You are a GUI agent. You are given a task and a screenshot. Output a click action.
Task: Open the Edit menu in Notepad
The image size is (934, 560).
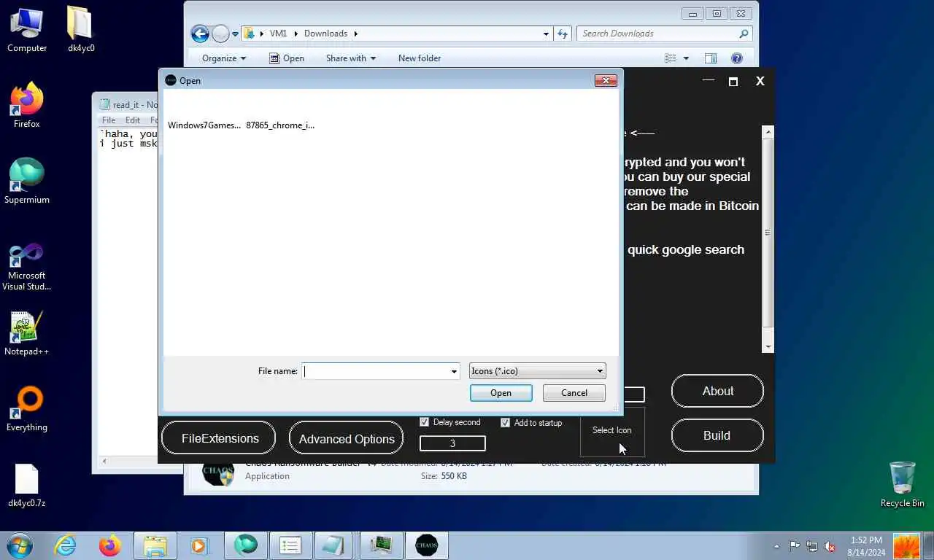click(133, 120)
